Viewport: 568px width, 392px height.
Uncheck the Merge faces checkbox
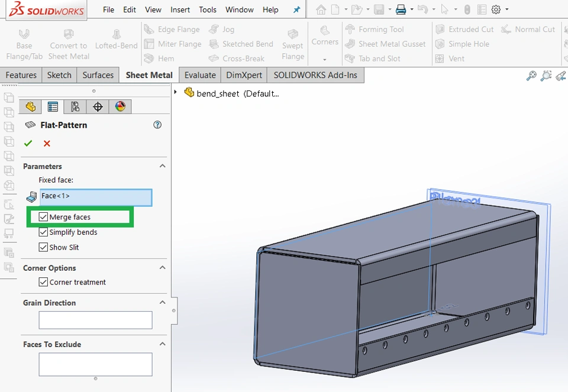43,217
